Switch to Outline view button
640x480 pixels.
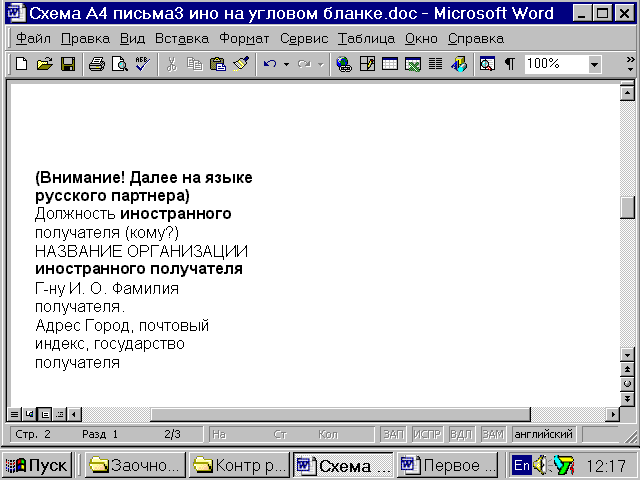point(60,415)
